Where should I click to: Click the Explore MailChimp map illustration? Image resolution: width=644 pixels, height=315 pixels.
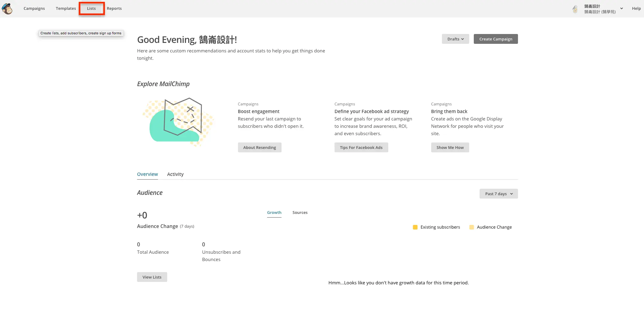[178, 122]
